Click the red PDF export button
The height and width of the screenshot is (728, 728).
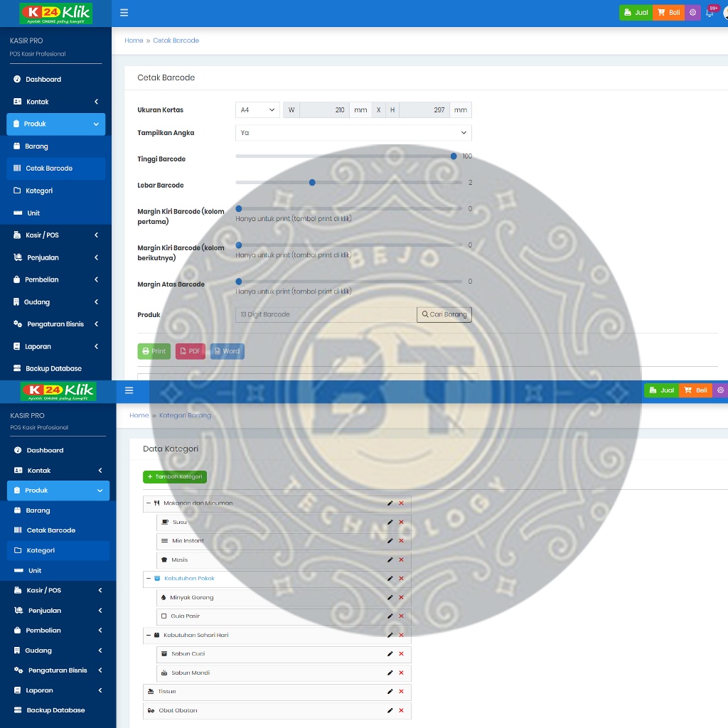(x=191, y=351)
